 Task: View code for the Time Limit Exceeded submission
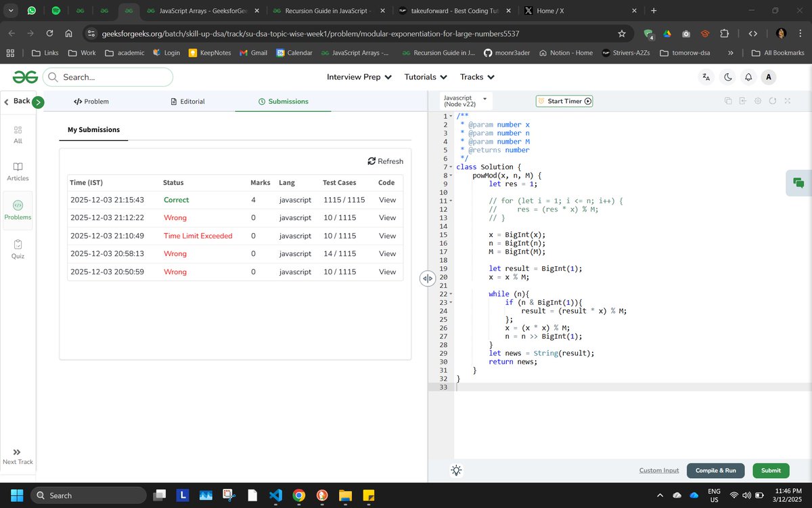387,236
